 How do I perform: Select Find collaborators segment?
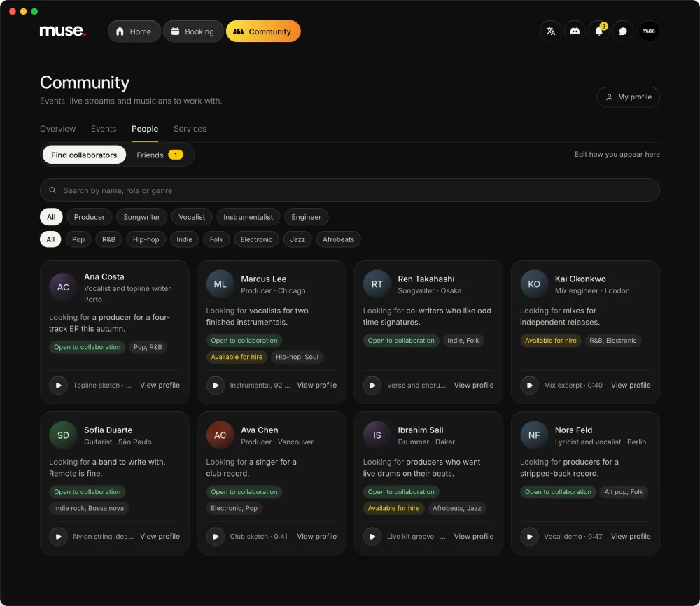84,155
